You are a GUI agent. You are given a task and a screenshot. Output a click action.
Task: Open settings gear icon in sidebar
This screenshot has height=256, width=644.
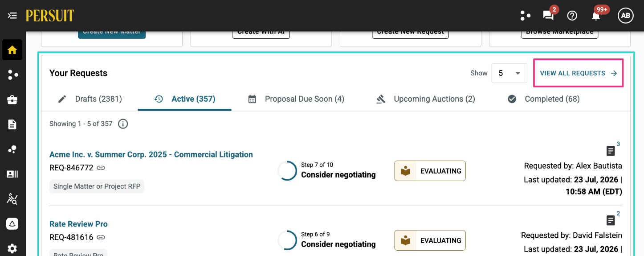[12, 248]
